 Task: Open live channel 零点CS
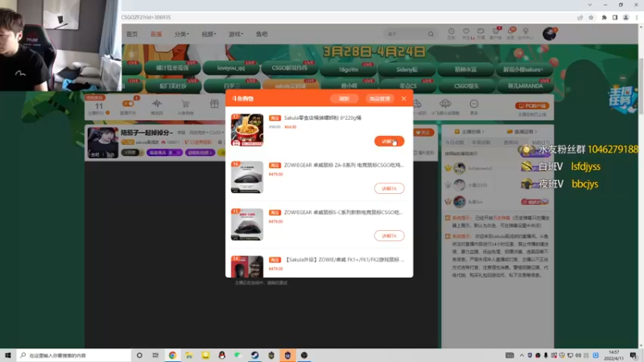pyautogui.click(x=407, y=86)
